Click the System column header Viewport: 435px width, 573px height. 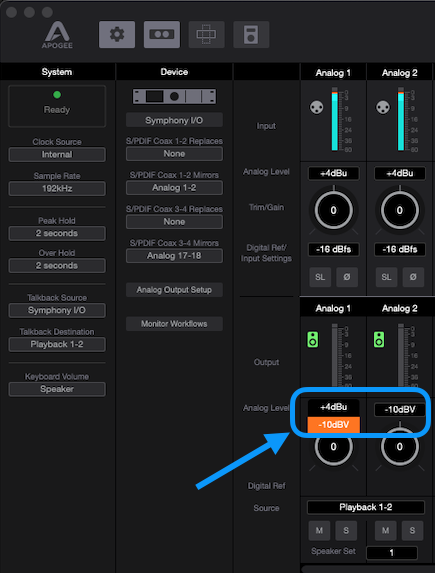click(57, 72)
